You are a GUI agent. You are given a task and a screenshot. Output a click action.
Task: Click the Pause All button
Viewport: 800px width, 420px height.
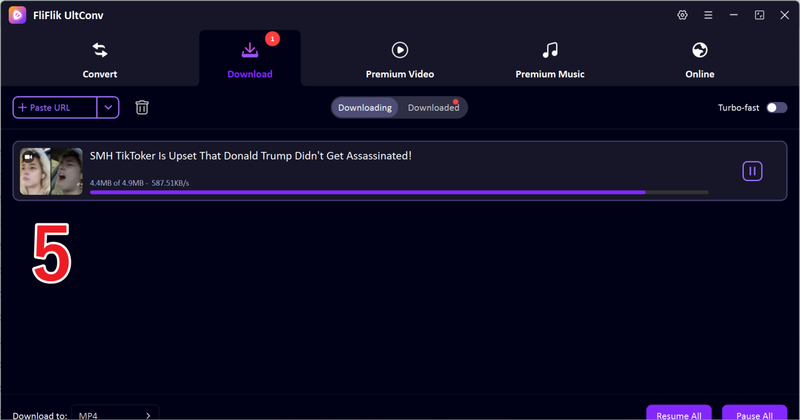coord(754,413)
